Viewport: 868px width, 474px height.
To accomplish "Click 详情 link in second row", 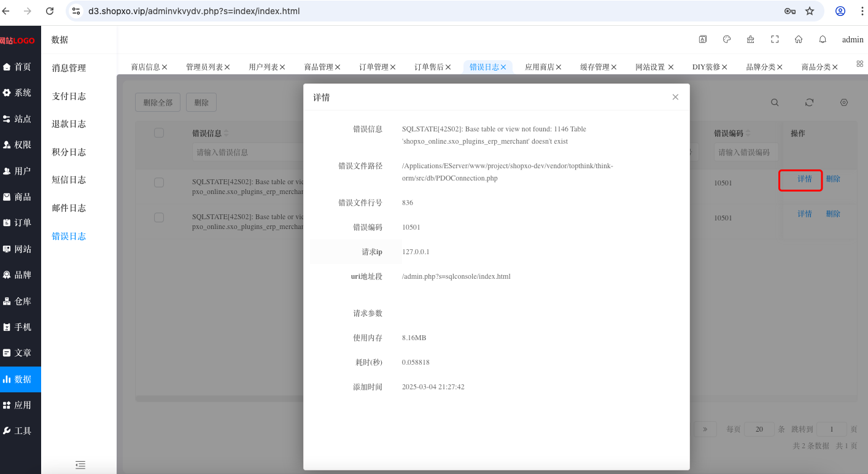I will 805,214.
